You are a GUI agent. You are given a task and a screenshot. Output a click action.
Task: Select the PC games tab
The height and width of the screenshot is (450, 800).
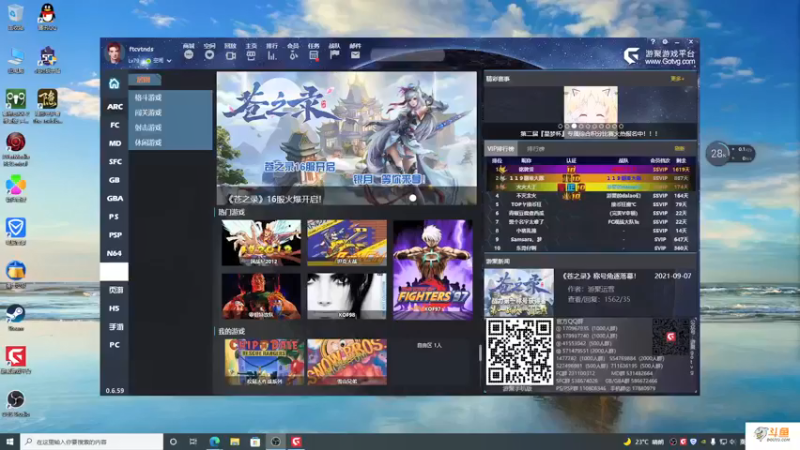pyautogui.click(x=114, y=345)
